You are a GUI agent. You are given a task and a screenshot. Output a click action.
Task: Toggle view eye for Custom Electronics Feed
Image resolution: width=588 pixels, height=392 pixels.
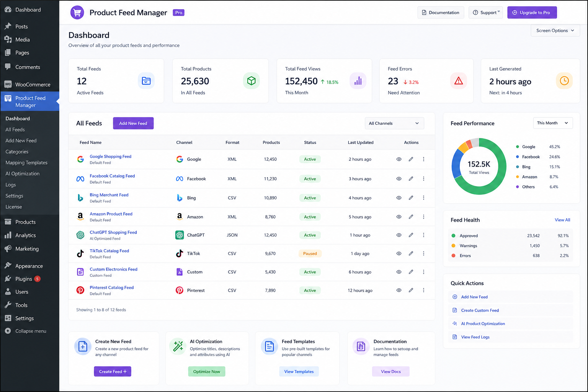pos(399,272)
